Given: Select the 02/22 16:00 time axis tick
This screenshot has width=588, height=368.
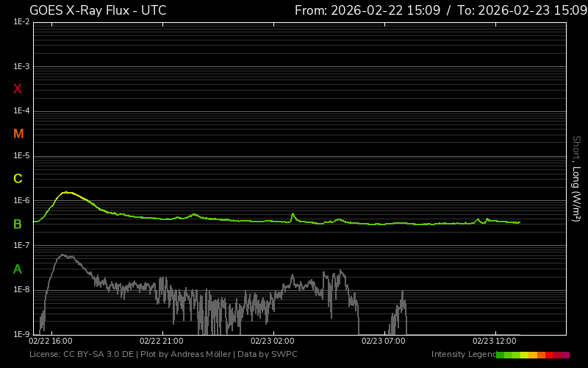Looking at the screenshot, I should click(51, 342).
